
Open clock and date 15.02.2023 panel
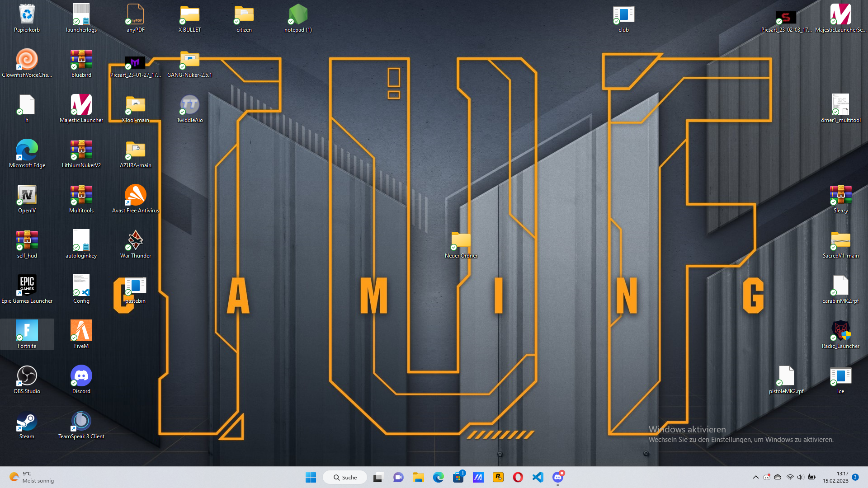[835, 477]
